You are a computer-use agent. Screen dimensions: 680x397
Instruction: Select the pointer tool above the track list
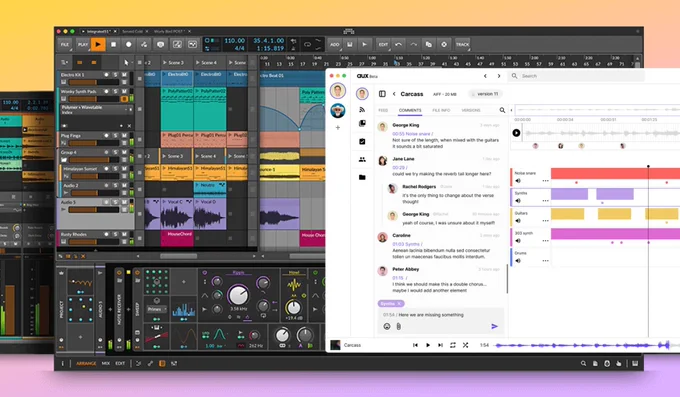point(126,62)
